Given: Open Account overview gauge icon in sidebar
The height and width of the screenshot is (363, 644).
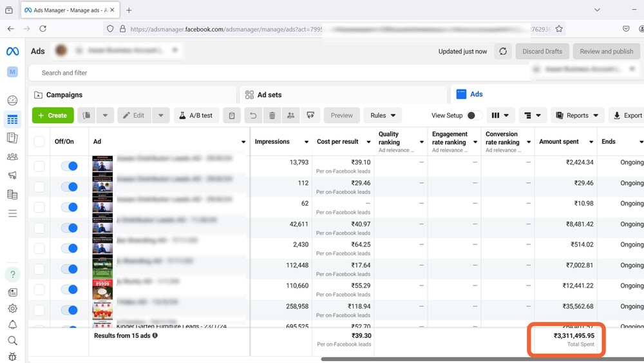Looking at the screenshot, I should (x=12, y=101).
